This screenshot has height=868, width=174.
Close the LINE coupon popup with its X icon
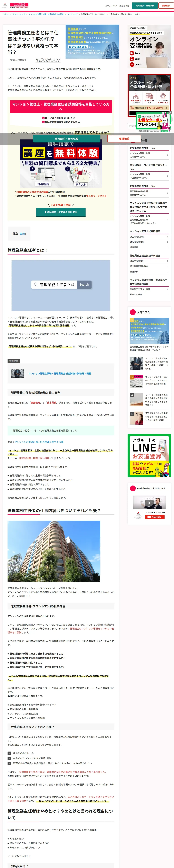coord(170,113)
